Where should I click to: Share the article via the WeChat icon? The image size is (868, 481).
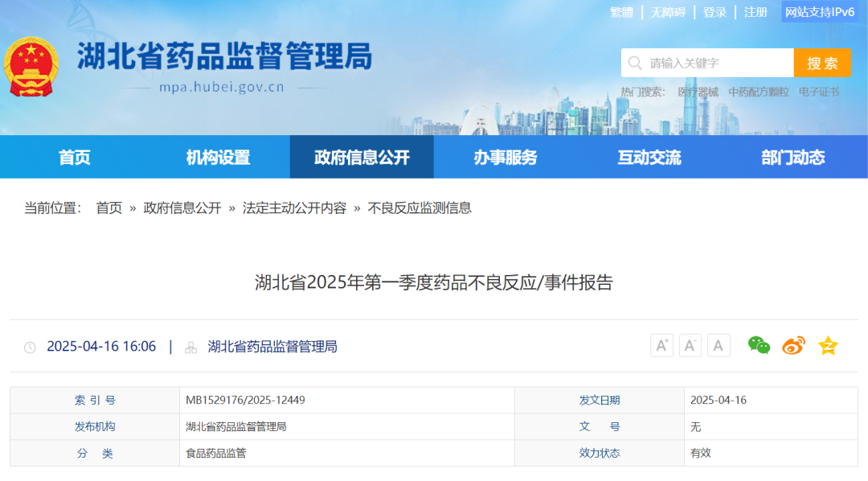click(x=760, y=344)
